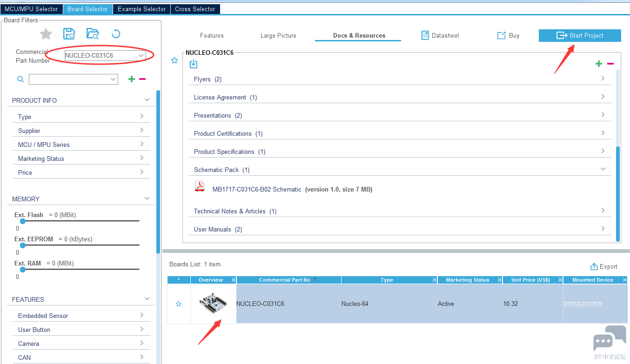Image resolution: width=630 pixels, height=364 pixels.
Task: Open the Datasheet tab
Action: coord(440,35)
